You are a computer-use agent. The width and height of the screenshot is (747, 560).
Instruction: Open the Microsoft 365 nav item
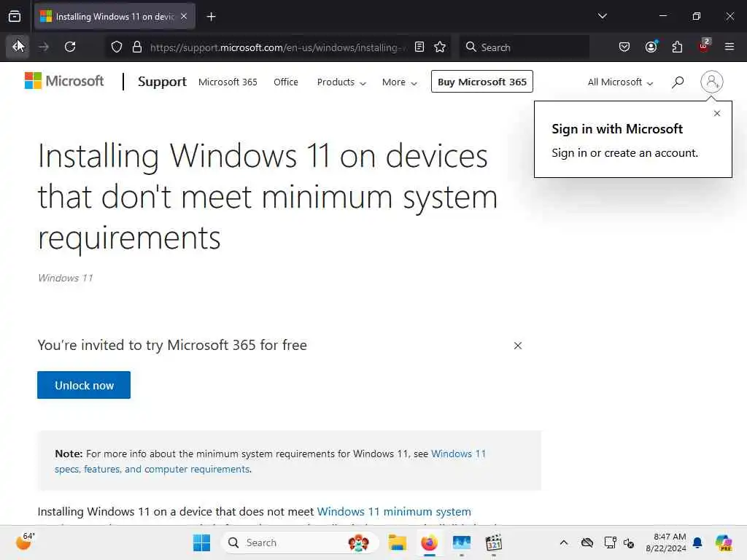pos(228,82)
